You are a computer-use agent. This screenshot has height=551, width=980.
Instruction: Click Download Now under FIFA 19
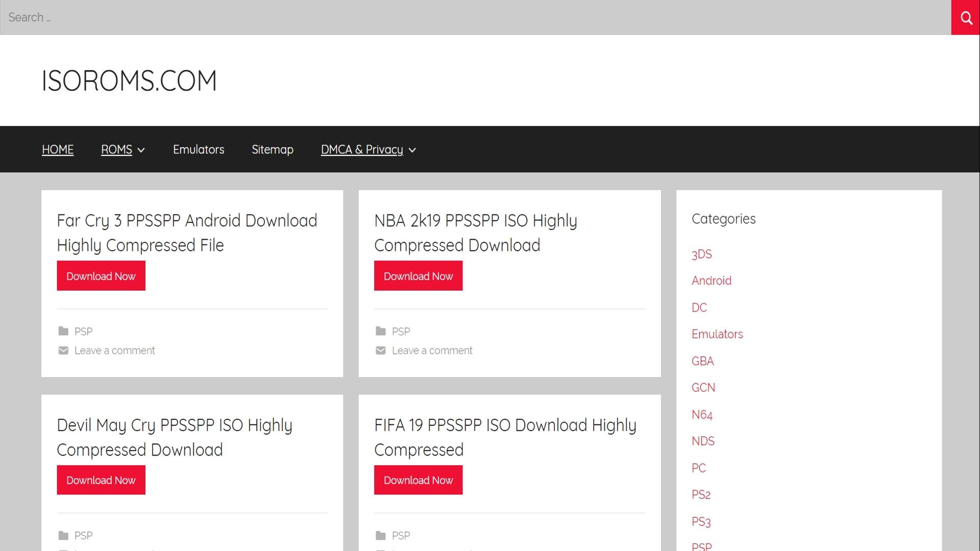click(x=419, y=480)
